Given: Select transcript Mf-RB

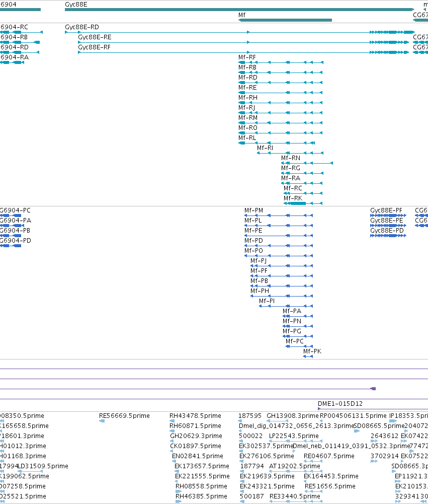Looking at the screenshot, I should coord(247,67).
